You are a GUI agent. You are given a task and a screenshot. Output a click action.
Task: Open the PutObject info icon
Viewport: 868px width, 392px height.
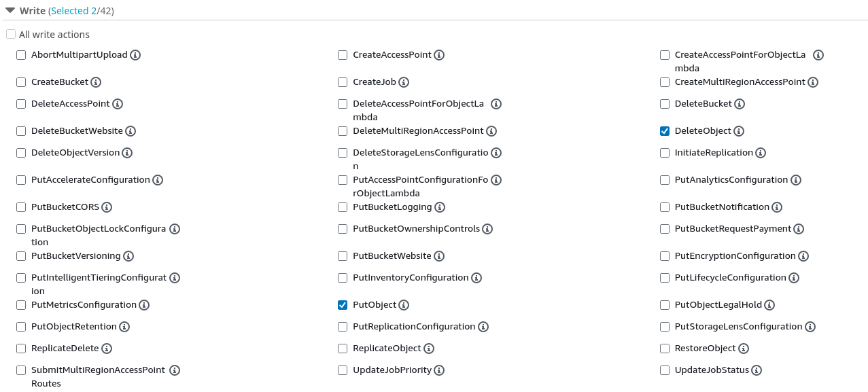pyautogui.click(x=404, y=304)
